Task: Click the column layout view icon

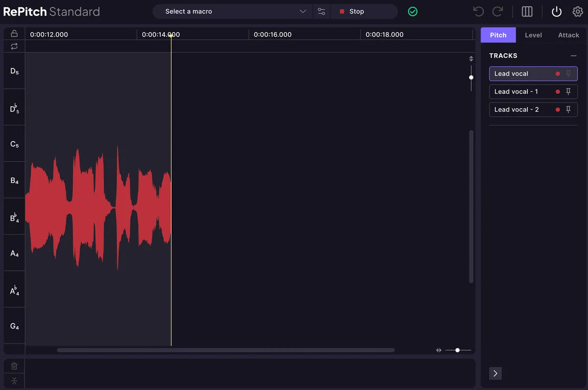Action: [x=527, y=12]
